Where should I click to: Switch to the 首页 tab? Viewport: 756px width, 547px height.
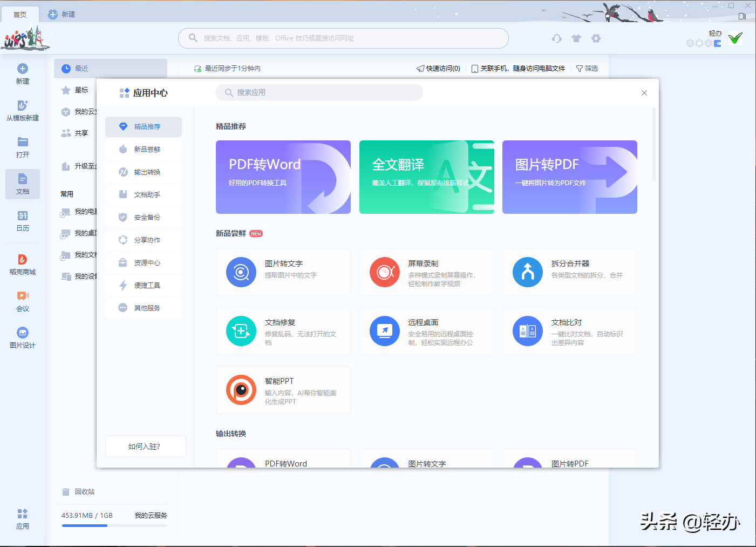(20, 15)
